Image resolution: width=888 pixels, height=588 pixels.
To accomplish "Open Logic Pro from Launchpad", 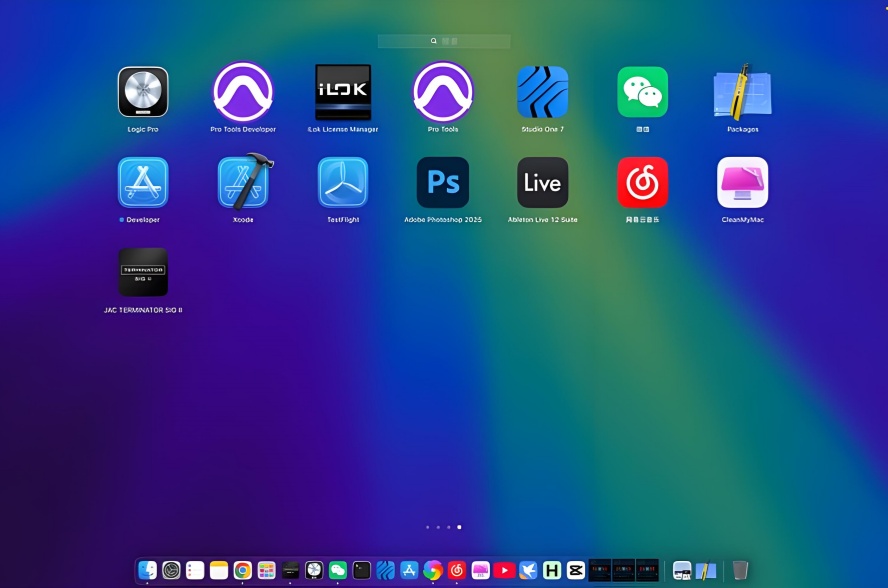I will click(143, 92).
